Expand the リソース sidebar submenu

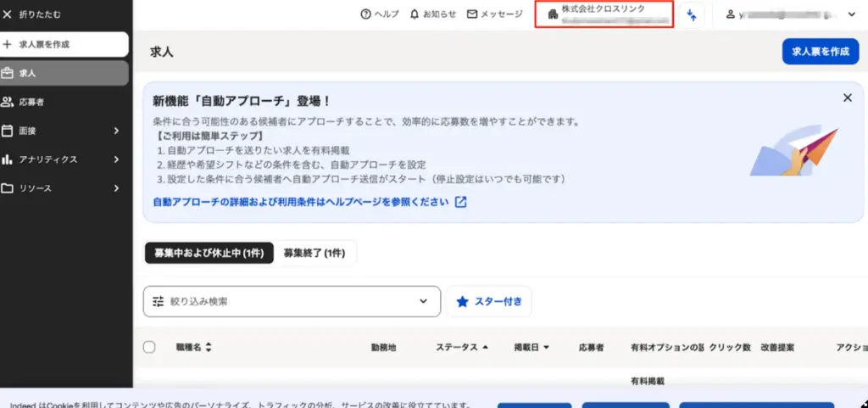tap(116, 188)
